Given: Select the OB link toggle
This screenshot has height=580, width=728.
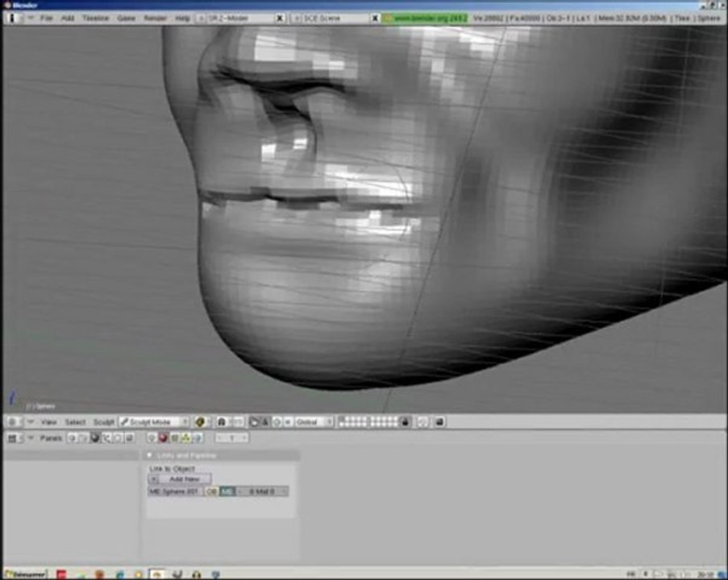Looking at the screenshot, I should coord(211,491).
